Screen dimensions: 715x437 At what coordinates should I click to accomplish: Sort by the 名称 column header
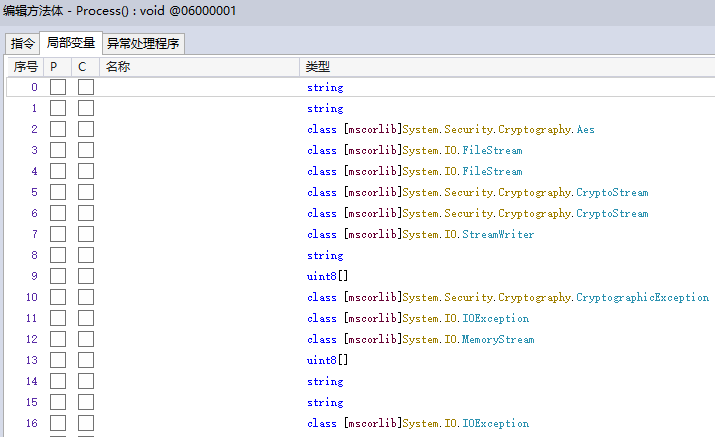200,67
